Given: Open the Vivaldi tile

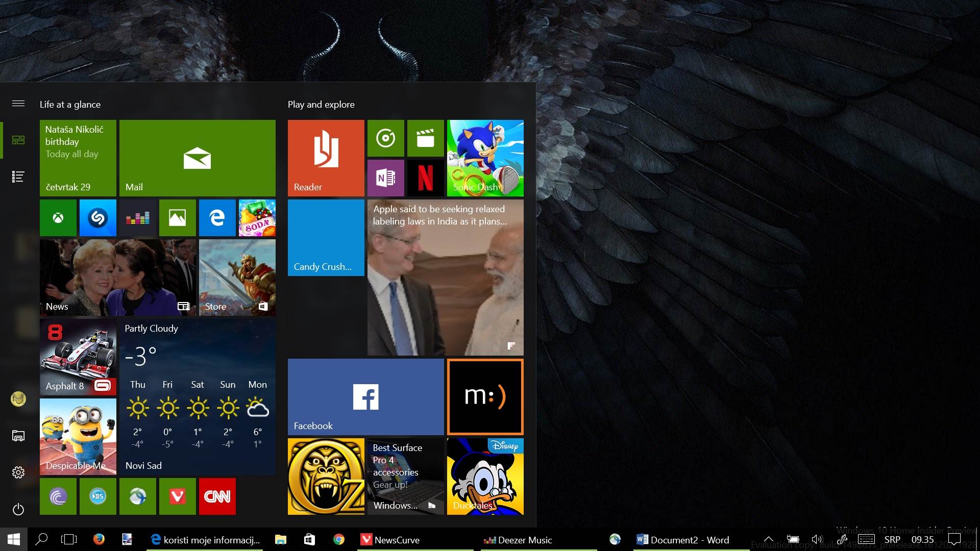Looking at the screenshot, I should (x=178, y=496).
